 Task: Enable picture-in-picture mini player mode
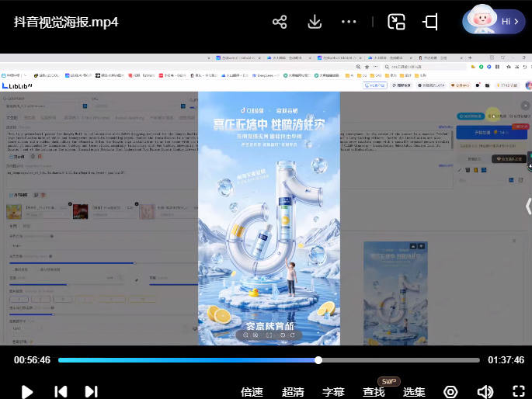click(396, 22)
